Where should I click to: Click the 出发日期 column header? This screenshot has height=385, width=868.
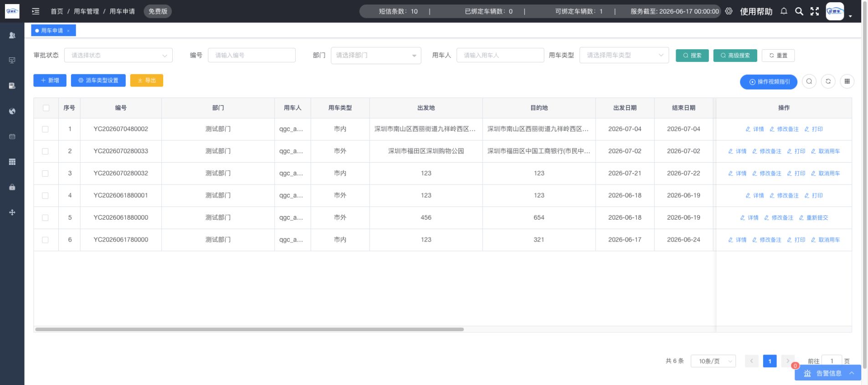[x=625, y=108]
